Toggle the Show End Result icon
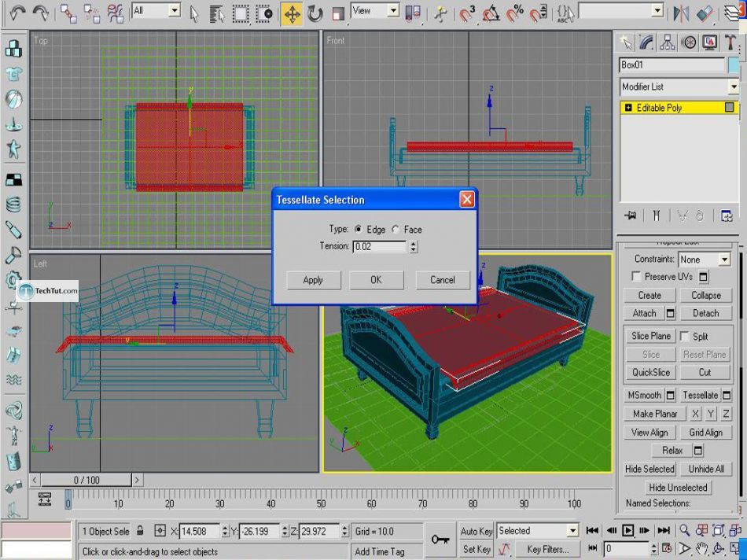 click(657, 216)
